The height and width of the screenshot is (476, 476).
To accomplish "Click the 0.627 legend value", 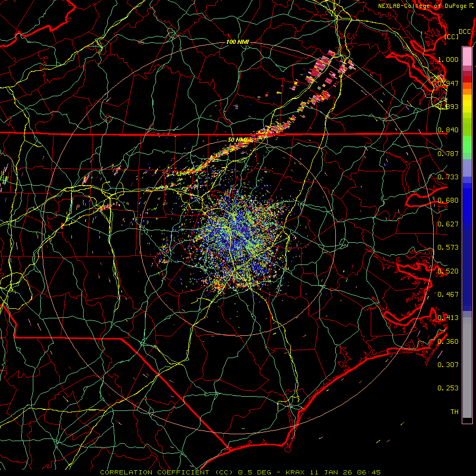I will [x=448, y=224].
